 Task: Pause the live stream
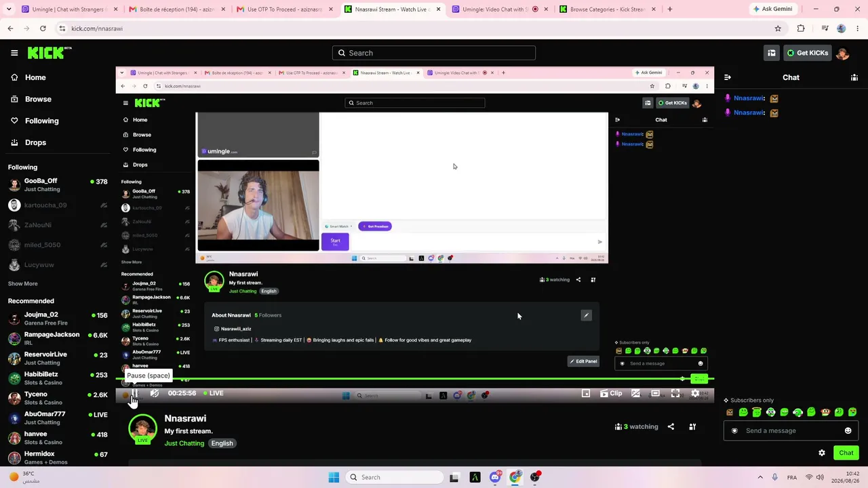coord(134,393)
